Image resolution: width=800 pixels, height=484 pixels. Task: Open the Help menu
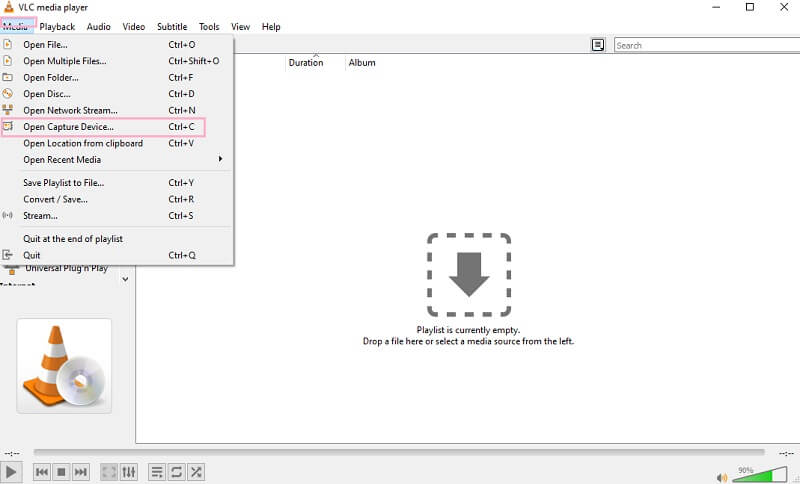tap(271, 27)
